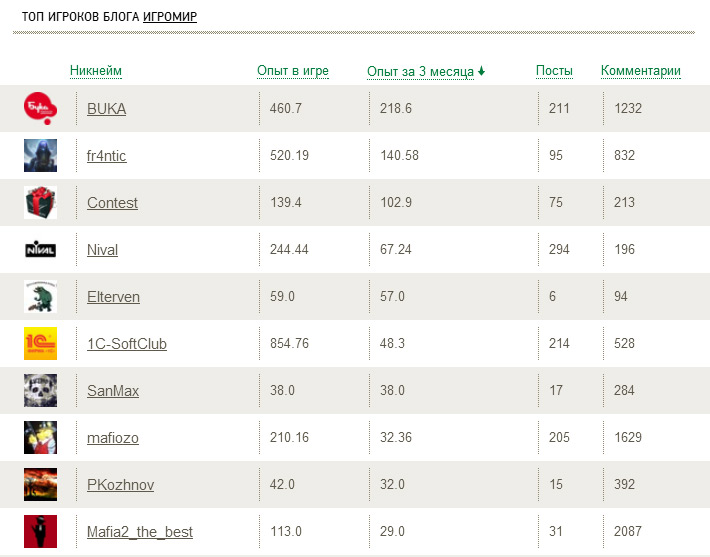Click 1C-SoftClub's comment count 528

click(x=624, y=343)
